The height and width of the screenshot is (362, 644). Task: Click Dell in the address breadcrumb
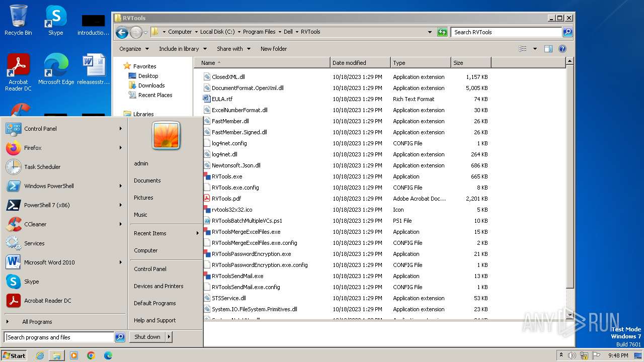(x=288, y=32)
